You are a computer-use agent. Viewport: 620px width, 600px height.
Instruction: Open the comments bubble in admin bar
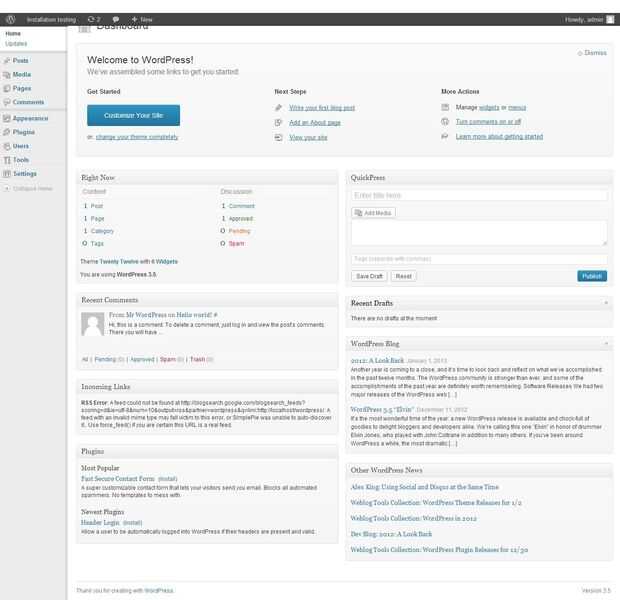click(115, 19)
